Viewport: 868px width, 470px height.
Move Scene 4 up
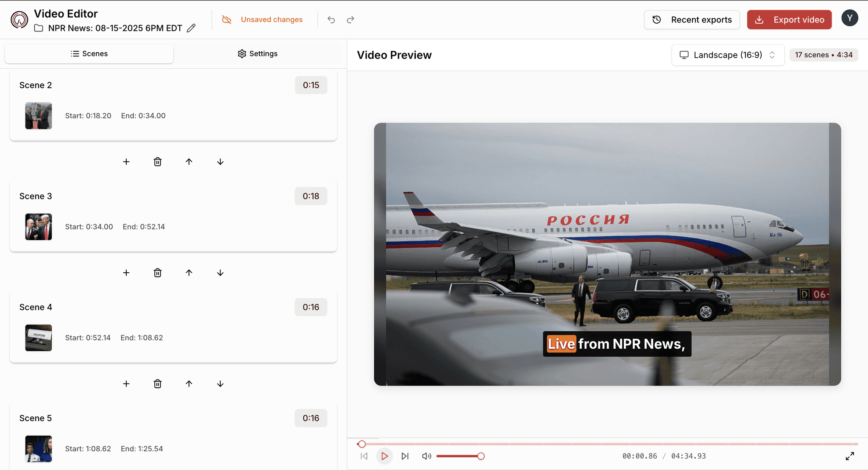click(189, 384)
